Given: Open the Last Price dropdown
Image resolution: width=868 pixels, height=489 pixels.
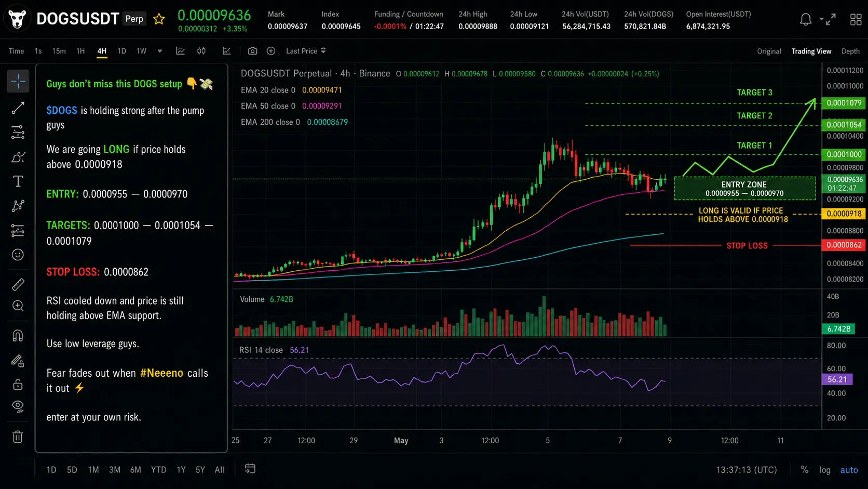Looking at the screenshot, I should 306,51.
